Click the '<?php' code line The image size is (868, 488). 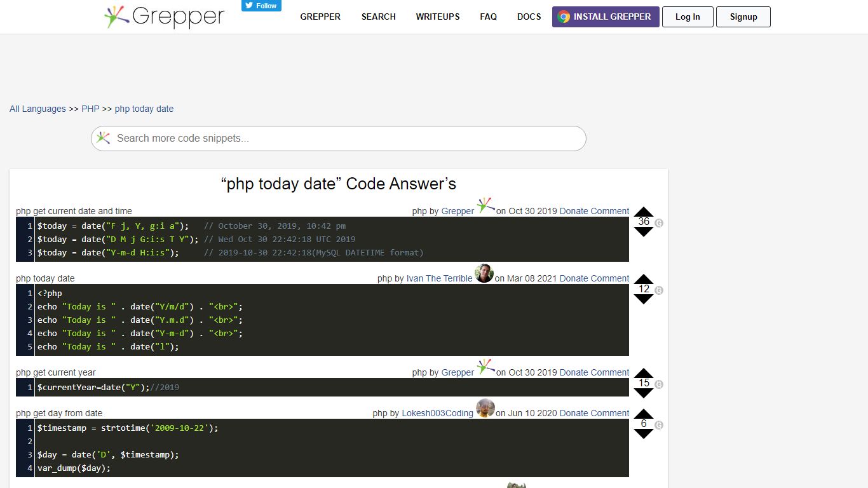(x=50, y=293)
